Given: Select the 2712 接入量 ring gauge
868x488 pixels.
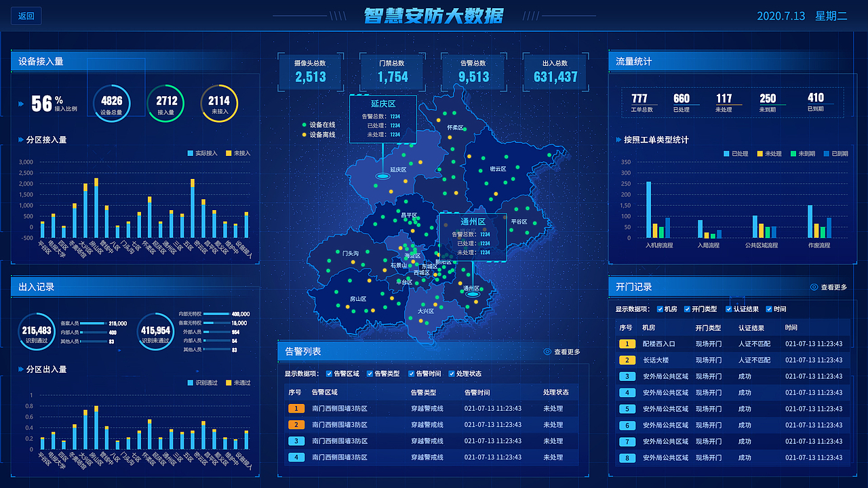Looking at the screenshot, I should 165,104.
